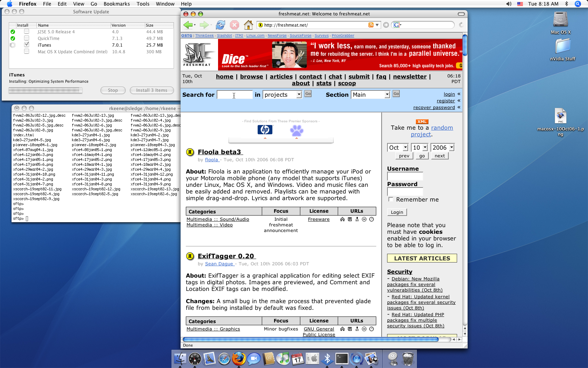588x368 pixels.
Task: Click Stop button in Software Update
Action: 113,90
